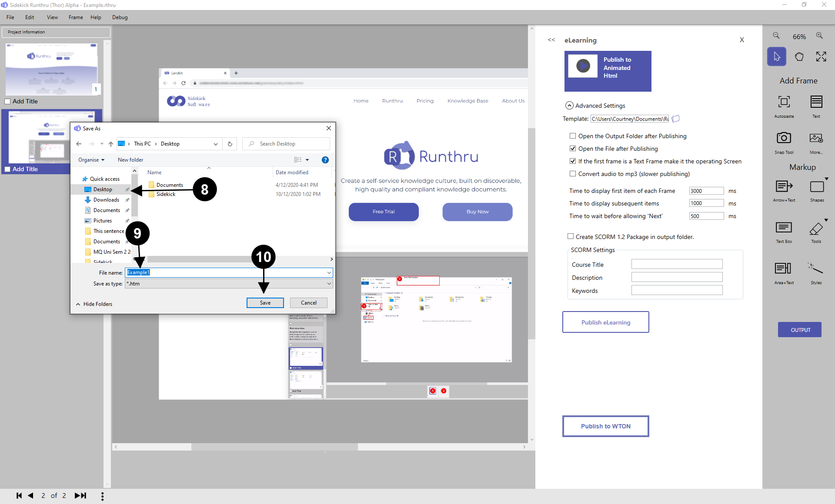Expand the address path dropdown

[215, 144]
